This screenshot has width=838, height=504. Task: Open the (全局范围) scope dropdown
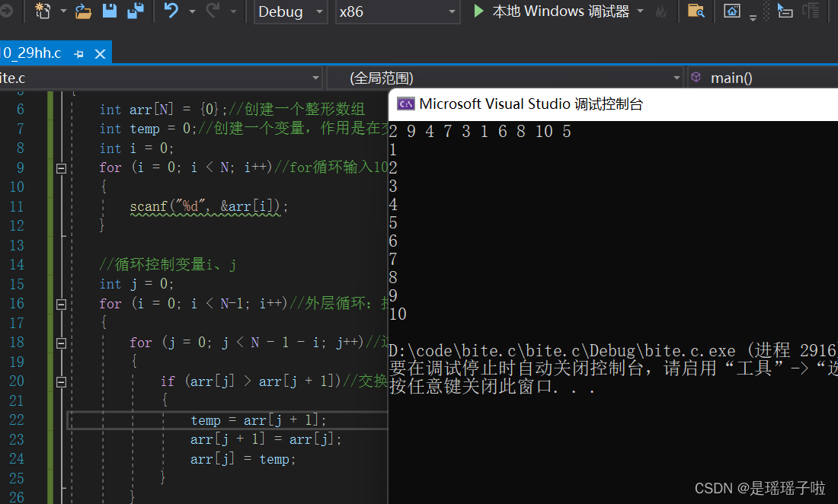click(x=505, y=78)
